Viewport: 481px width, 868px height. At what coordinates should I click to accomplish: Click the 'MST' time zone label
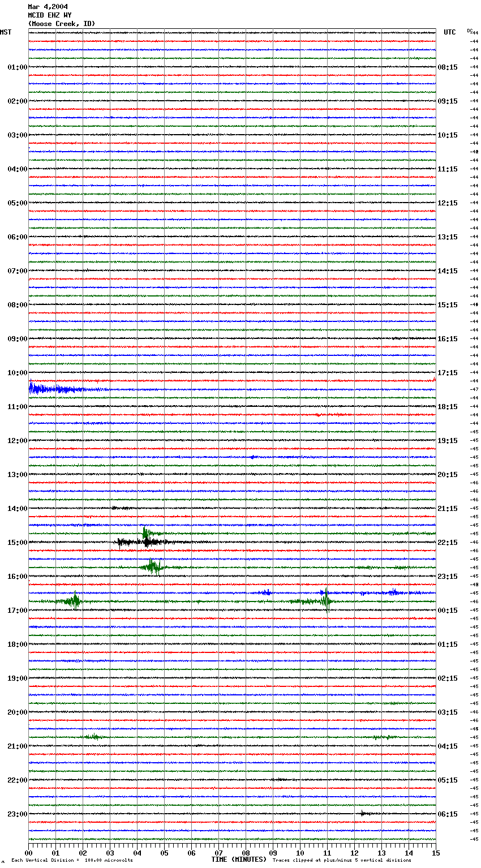(x=6, y=32)
